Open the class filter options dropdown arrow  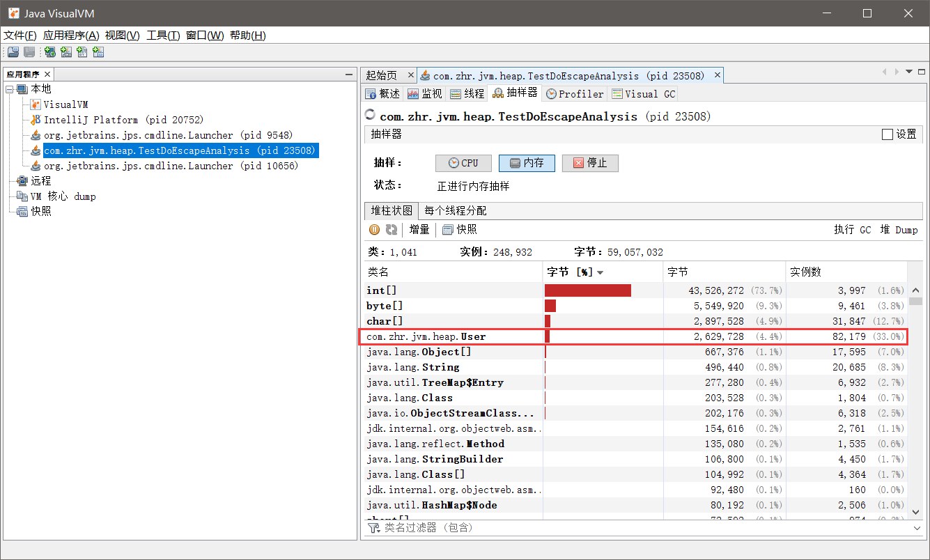[x=917, y=529]
